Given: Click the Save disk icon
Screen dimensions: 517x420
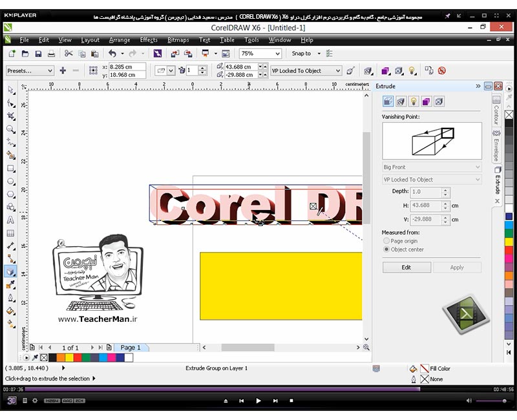Looking at the screenshot, I should [x=38, y=54].
